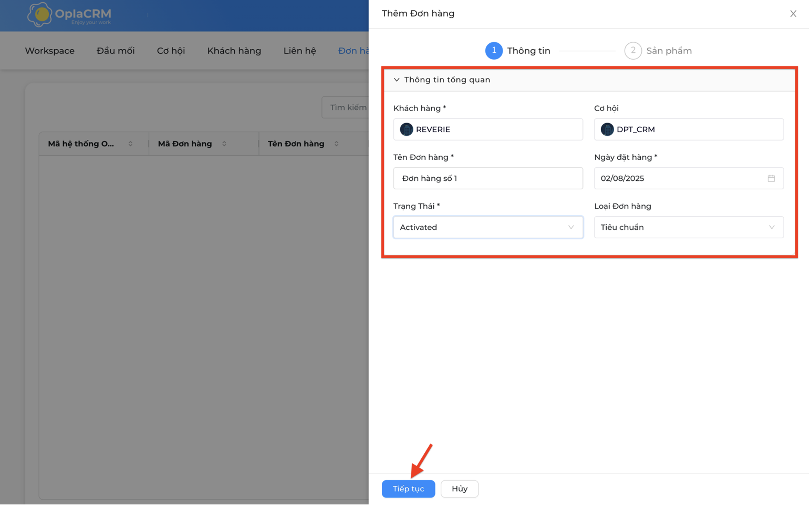Open the Khách hàng menu item
Image resolution: width=812 pixels, height=506 pixels.
(x=234, y=51)
